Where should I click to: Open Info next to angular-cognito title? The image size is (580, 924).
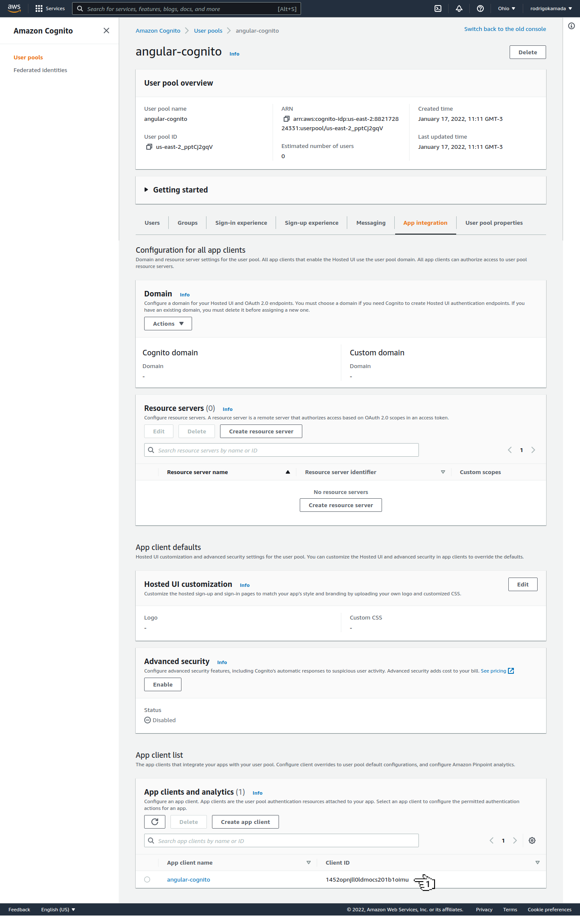pos(234,54)
